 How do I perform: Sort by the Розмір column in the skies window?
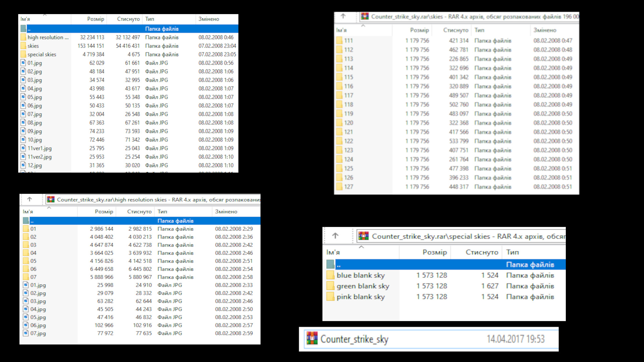[x=419, y=30]
